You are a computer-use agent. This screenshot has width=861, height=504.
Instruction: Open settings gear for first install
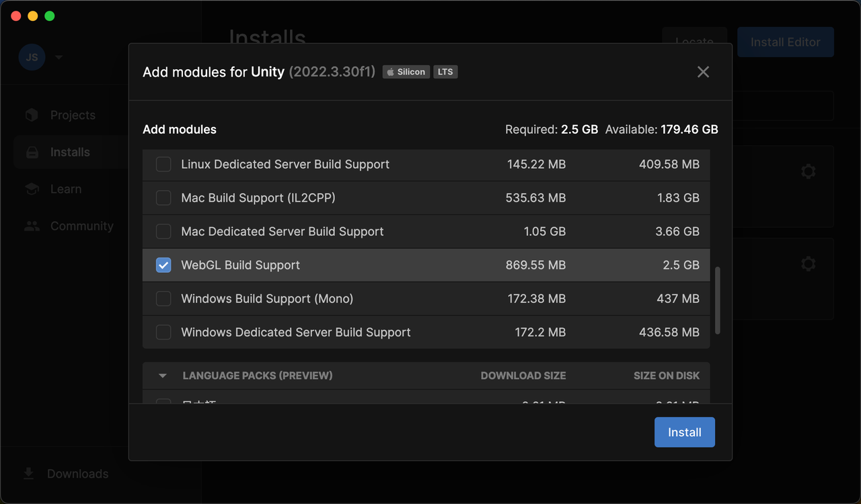tap(809, 171)
